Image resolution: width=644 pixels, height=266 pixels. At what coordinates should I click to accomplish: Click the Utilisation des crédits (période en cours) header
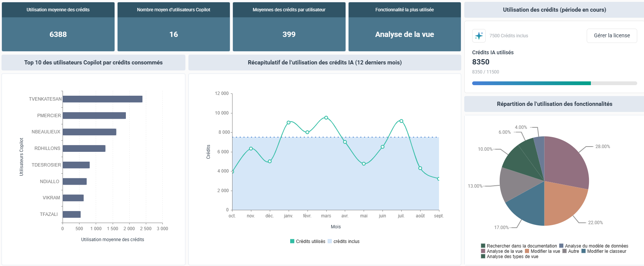[554, 10]
